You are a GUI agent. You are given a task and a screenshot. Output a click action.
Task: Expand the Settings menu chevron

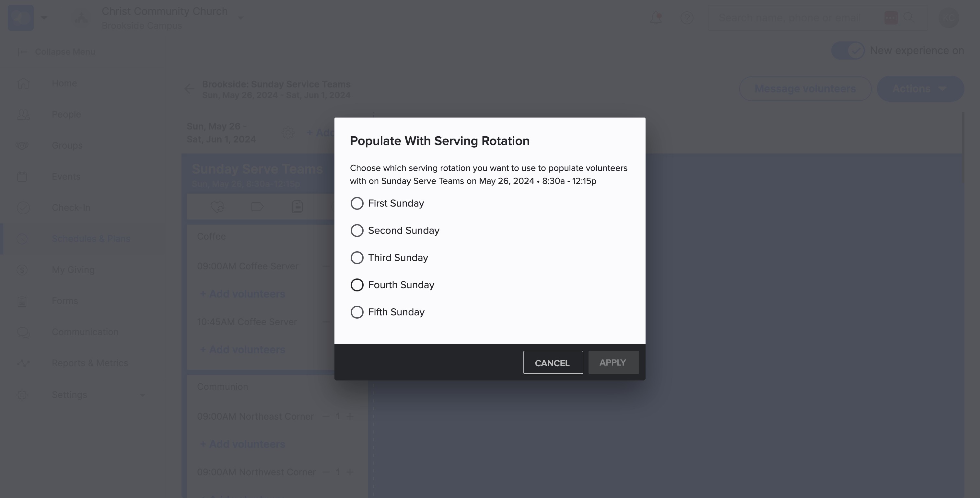pos(143,395)
